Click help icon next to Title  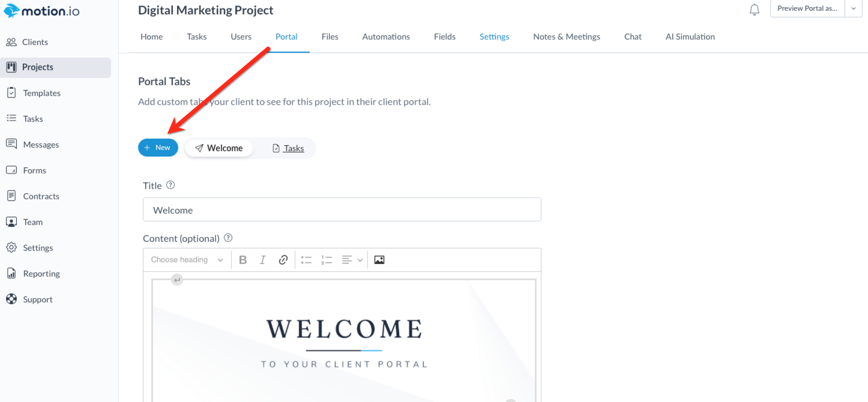(x=170, y=185)
